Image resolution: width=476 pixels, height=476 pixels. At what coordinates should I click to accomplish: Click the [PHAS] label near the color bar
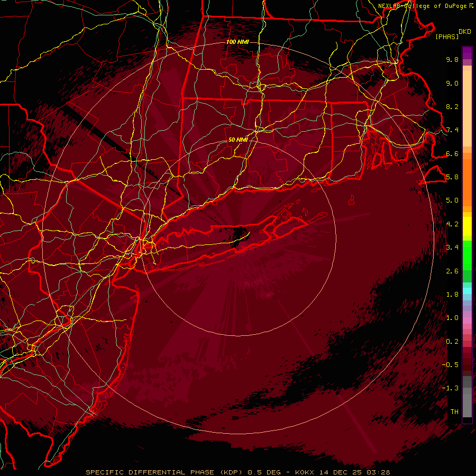tap(447, 36)
